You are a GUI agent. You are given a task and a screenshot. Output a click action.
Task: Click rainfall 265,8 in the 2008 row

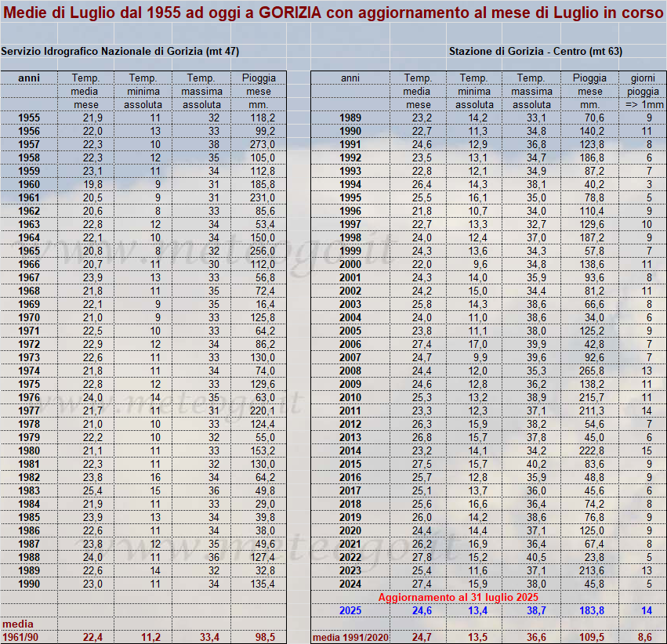(592, 371)
